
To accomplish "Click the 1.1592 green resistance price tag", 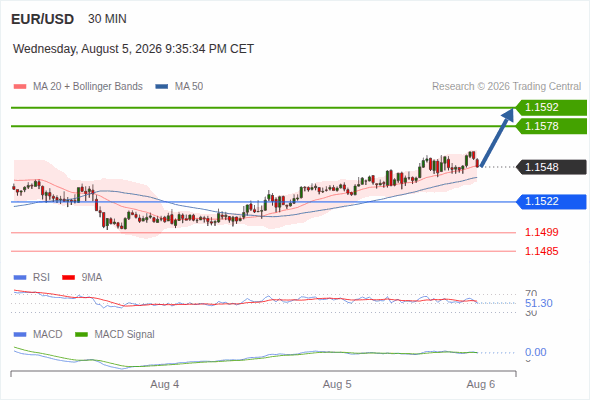I will tap(551, 107).
